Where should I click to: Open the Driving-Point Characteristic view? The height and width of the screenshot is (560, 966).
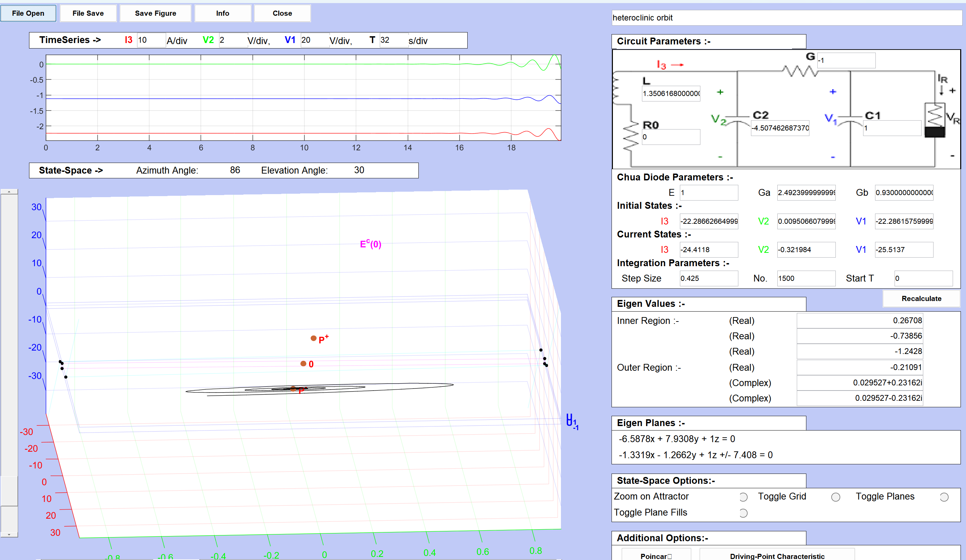coord(777,556)
